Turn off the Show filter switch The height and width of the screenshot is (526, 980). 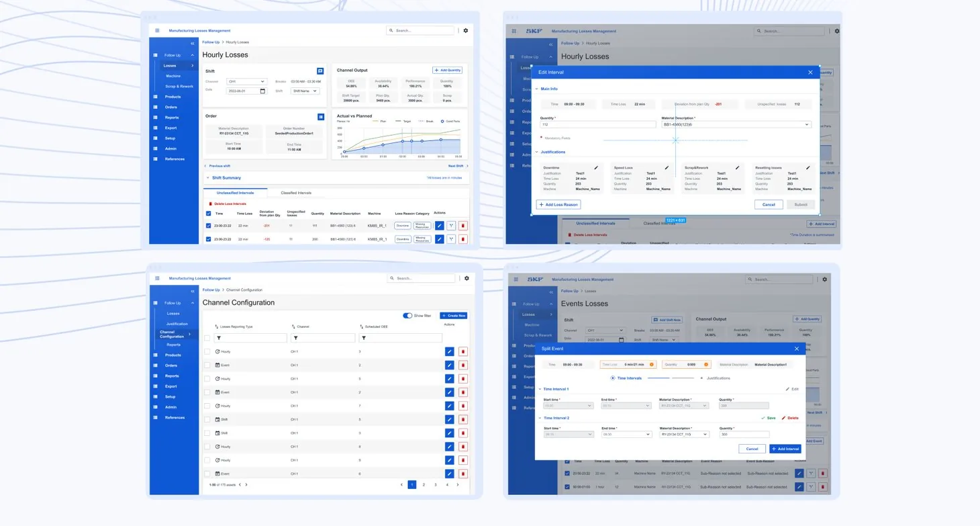407,315
